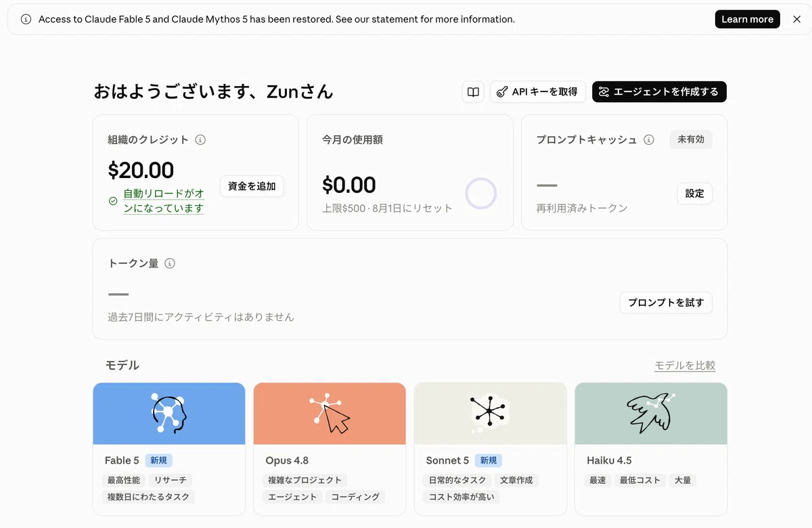
Task: Click the Learn more button
Action: [747, 19]
